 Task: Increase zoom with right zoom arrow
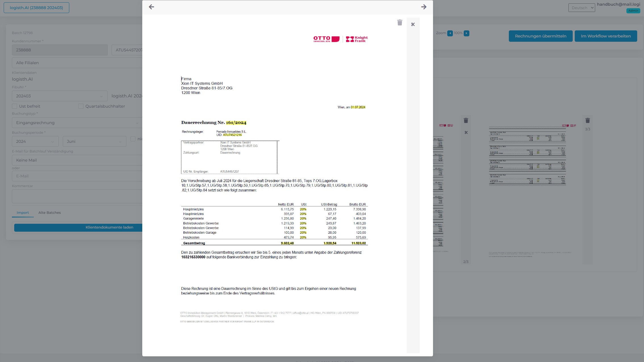point(467,33)
